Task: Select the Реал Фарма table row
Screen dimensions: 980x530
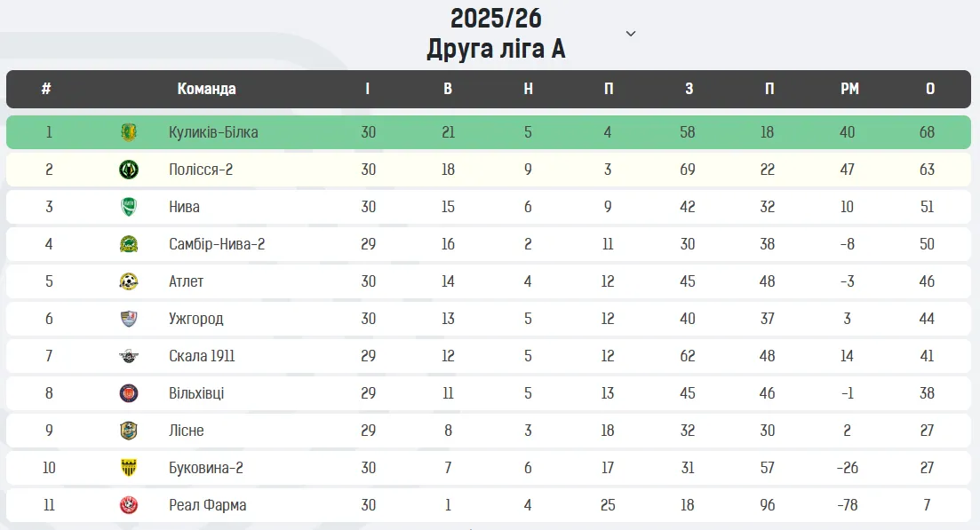Action: pos(489,505)
